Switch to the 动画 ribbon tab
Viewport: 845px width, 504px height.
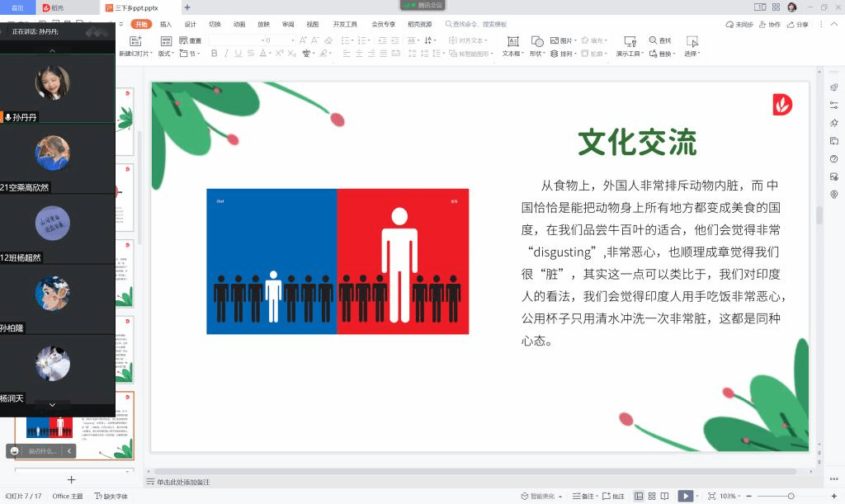[x=239, y=24]
